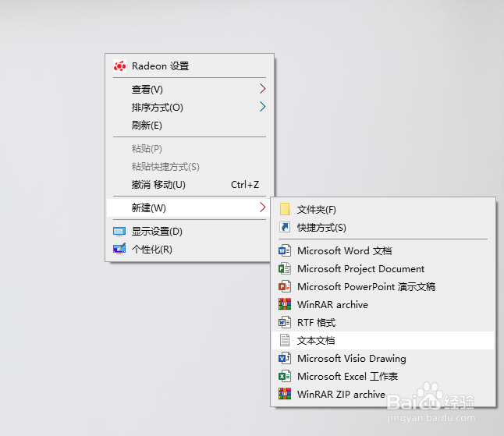The width and height of the screenshot is (504, 436).
Task: Click the text document page icon
Action: 285,340
